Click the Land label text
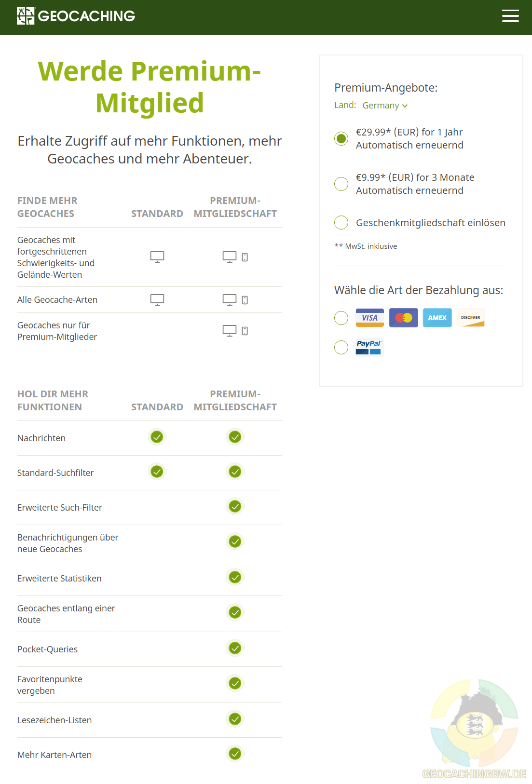The image size is (532, 784). [345, 105]
